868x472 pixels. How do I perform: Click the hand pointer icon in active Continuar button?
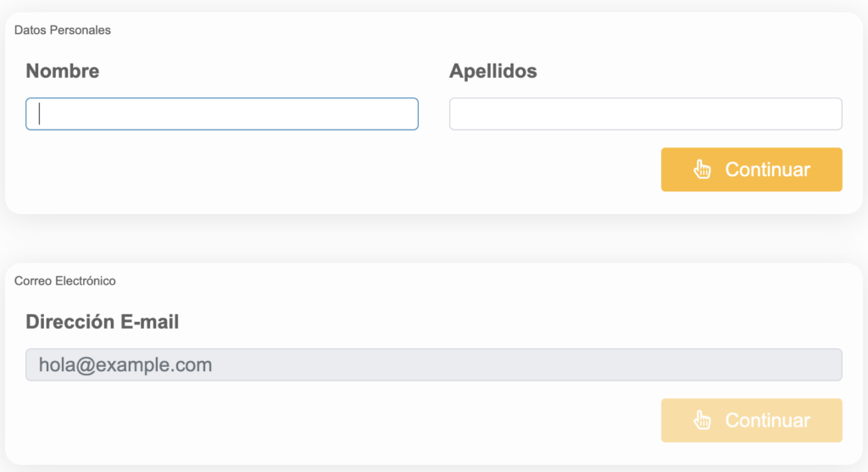tap(702, 169)
